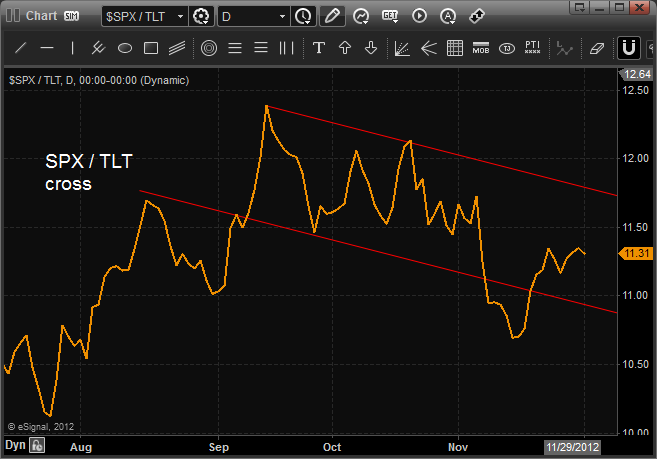
Task: Click the 11.31 current price marker
Action: coord(636,253)
